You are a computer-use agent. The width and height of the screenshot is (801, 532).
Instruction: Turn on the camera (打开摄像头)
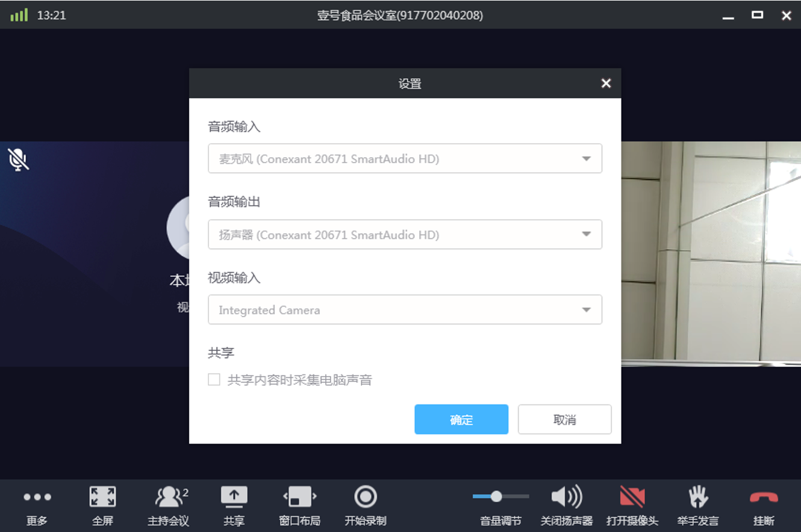click(632, 498)
